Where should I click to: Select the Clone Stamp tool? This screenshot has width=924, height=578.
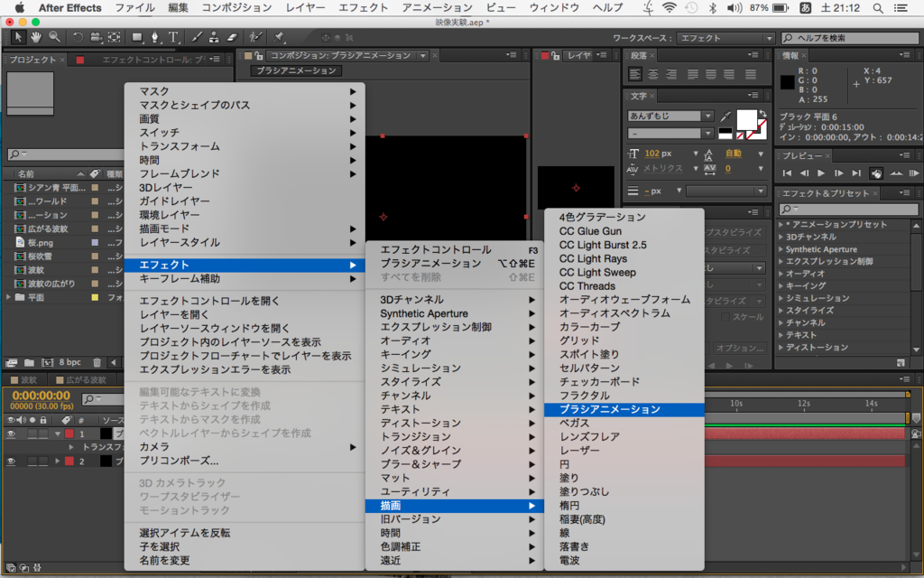pyautogui.click(x=214, y=37)
